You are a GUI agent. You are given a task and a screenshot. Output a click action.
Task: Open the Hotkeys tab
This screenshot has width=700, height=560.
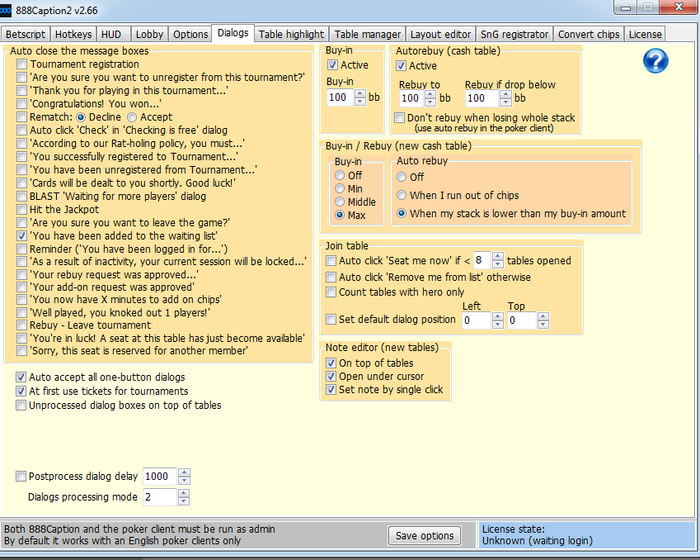point(74,34)
